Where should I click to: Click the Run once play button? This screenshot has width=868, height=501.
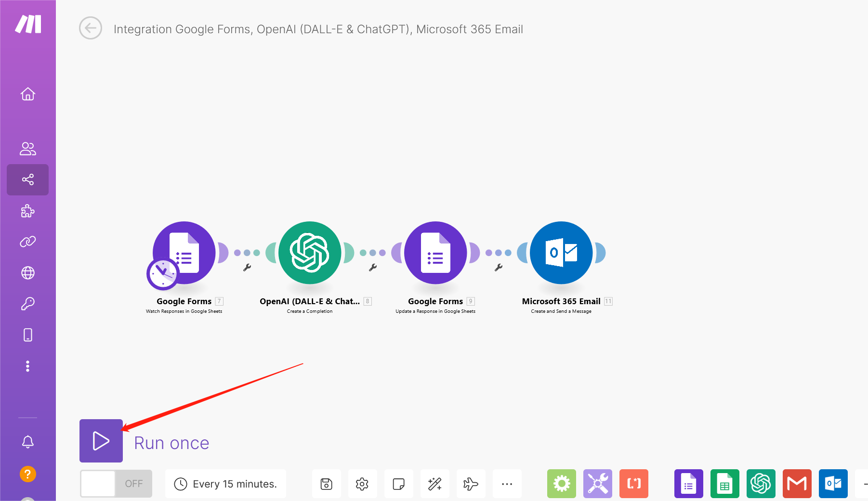[101, 441]
